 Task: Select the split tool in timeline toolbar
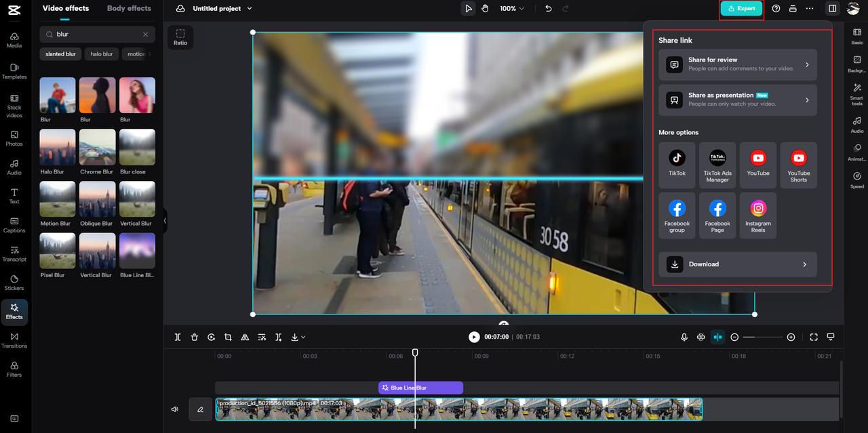point(178,337)
